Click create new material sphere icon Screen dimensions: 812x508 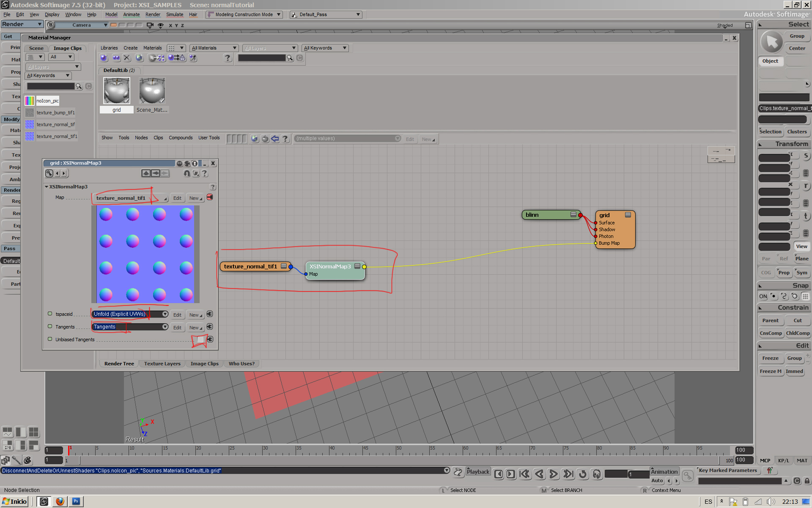(104, 58)
